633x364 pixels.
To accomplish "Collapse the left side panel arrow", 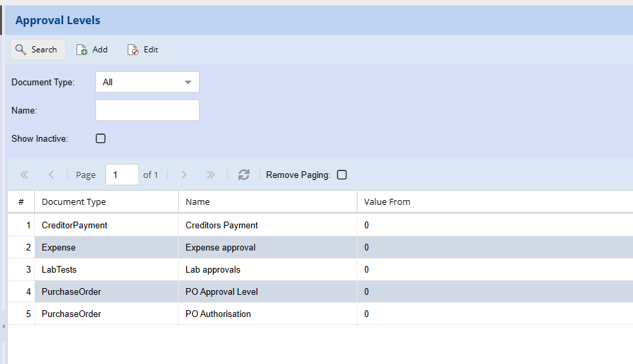I will point(3,326).
